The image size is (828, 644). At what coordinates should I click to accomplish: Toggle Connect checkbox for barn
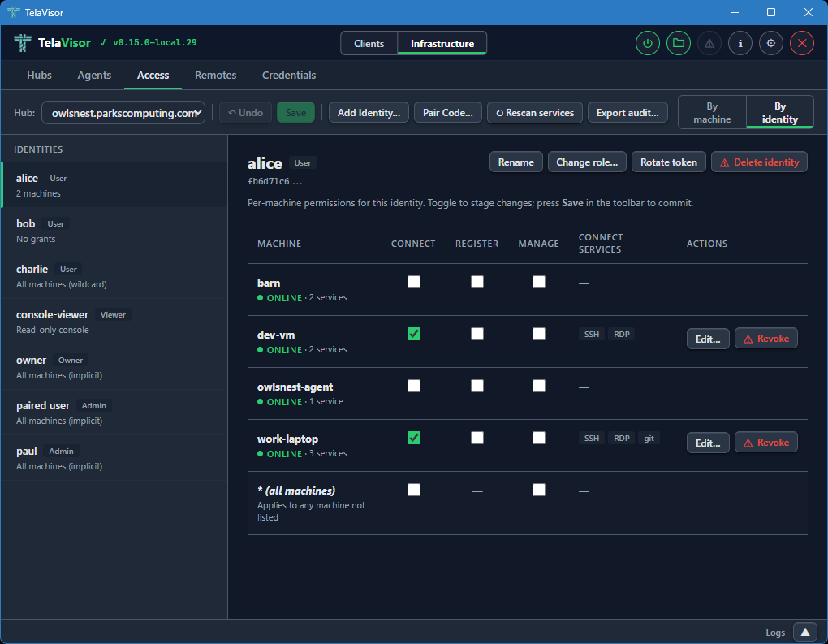pos(414,282)
